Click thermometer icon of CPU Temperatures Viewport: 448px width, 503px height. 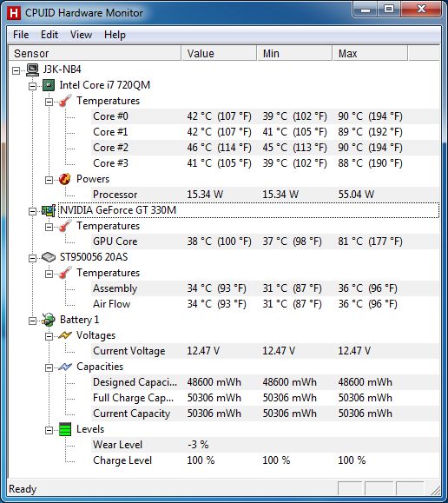[65, 101]
